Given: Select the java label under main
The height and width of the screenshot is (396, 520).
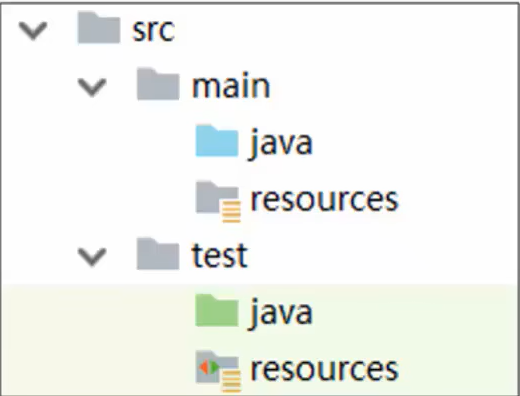Looking at the screenshot, I should [x=282, y=143].
